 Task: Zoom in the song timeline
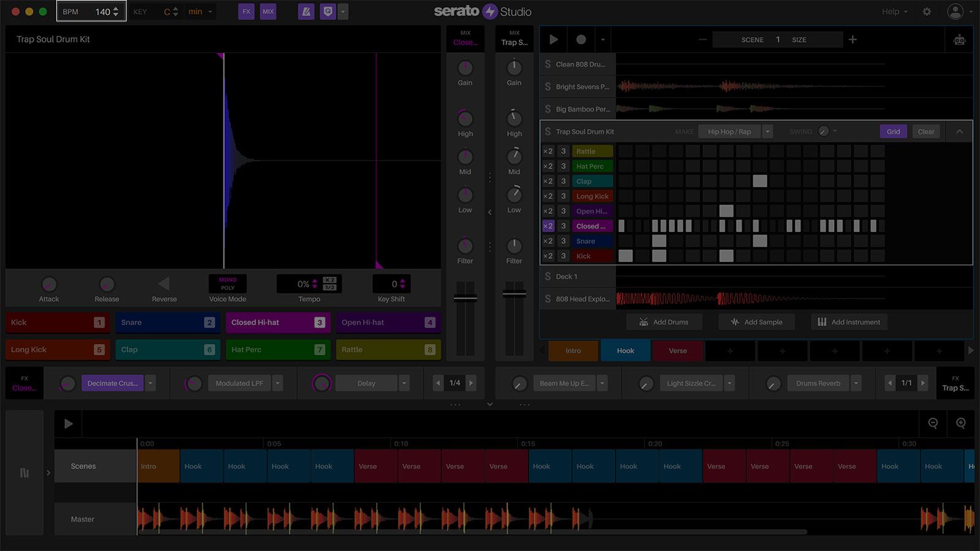(961, 423)
